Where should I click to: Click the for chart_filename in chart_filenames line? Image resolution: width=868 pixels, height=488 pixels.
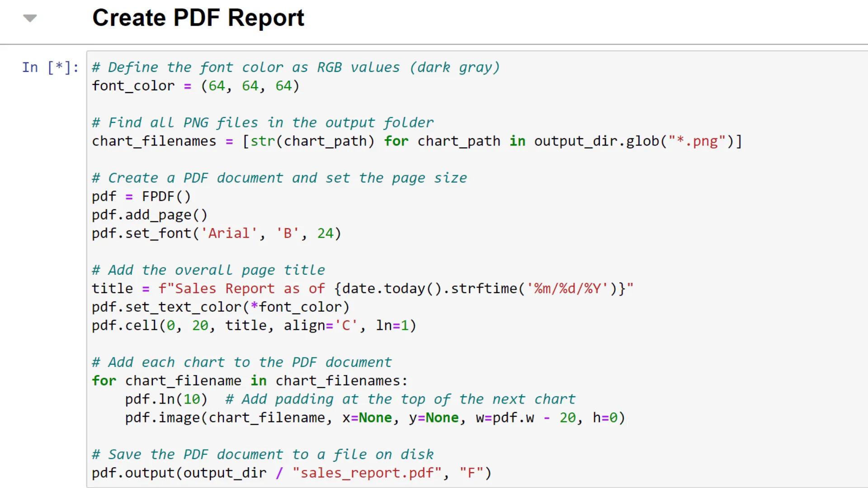point(250,381)
